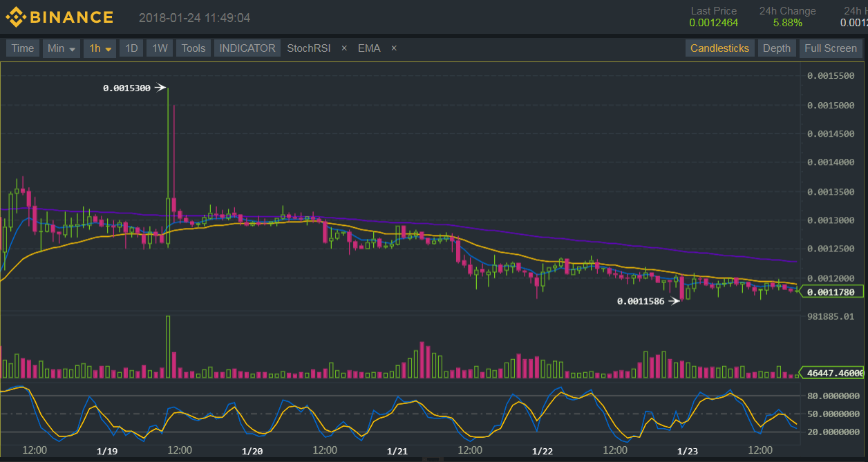
Task: Open the 1h interval dropdown
Action: click(x=100, y=48)
